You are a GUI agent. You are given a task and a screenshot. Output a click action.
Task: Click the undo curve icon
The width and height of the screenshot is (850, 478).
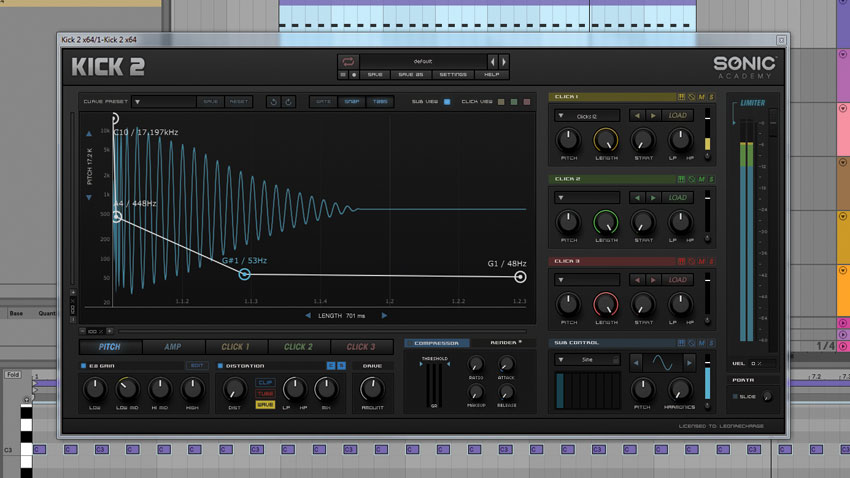click(x=274, y=102)
